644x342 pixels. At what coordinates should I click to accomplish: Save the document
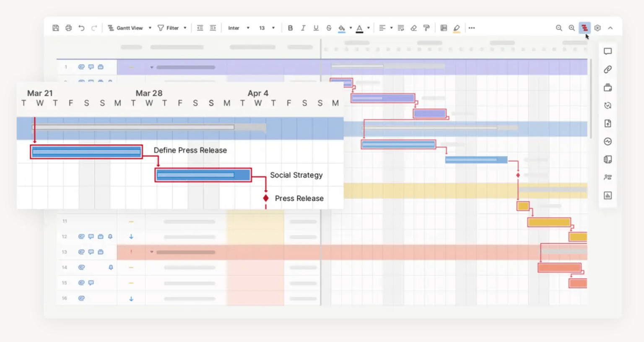point(55,28)
